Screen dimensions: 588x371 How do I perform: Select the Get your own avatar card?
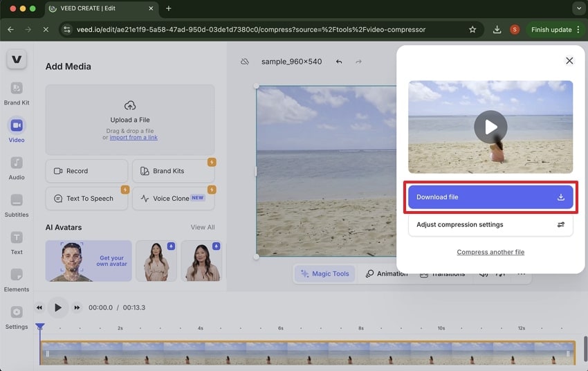tap(89, 261)
